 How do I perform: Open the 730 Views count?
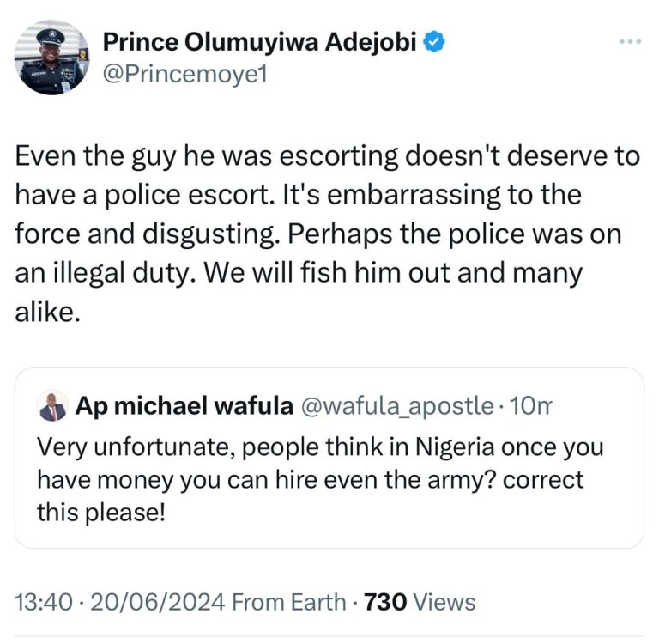pyautogui.click(x=420, y=602)
